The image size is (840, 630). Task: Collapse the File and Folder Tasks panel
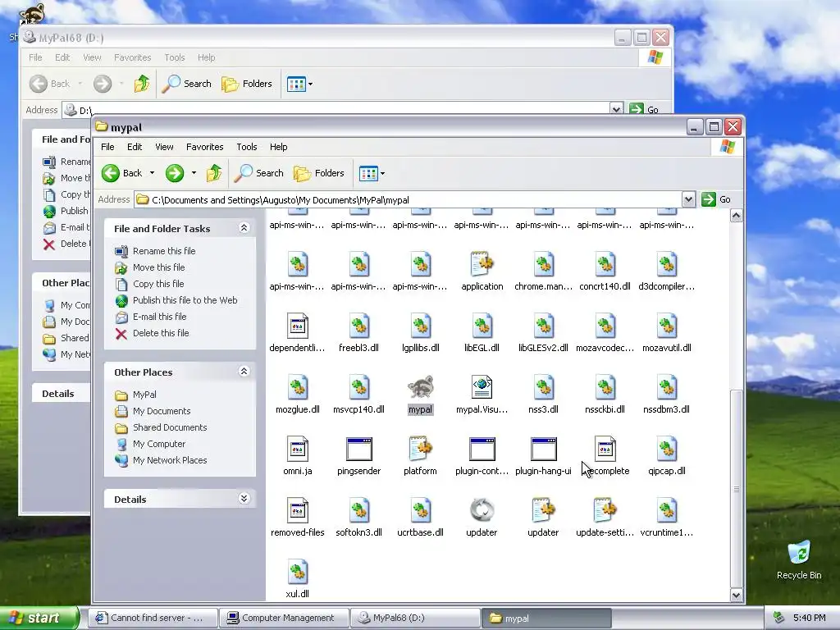pyautogui.click(x=244, y=228)
